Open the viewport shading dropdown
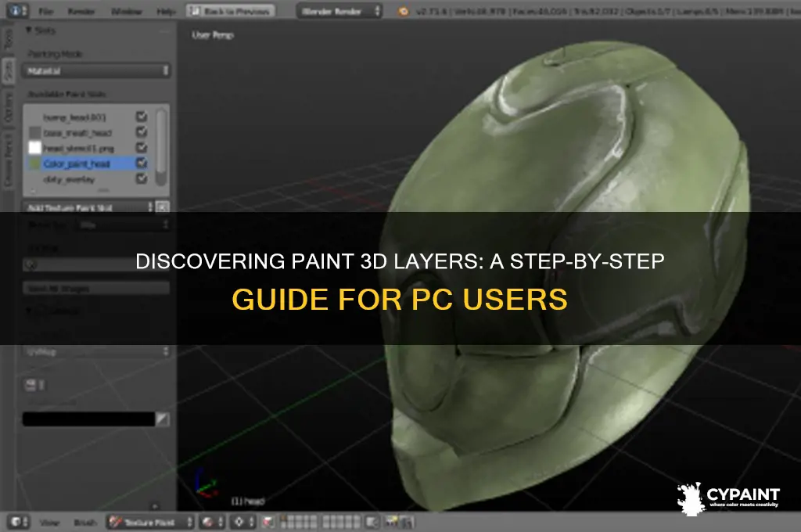Image resolution: width=801 pixels, height=532 pixels. pos(212,523)
